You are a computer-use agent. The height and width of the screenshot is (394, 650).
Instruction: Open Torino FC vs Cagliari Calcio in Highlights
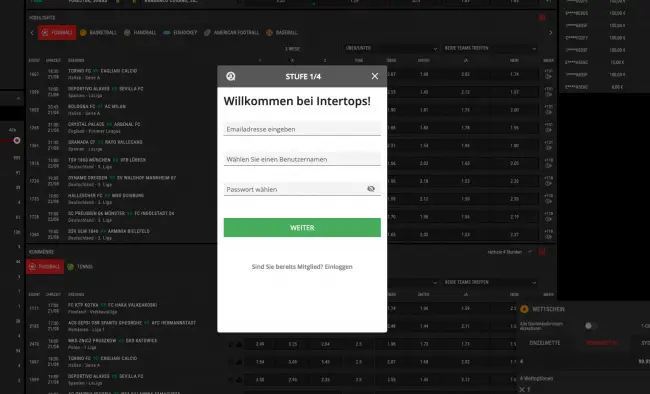(102, 71)
